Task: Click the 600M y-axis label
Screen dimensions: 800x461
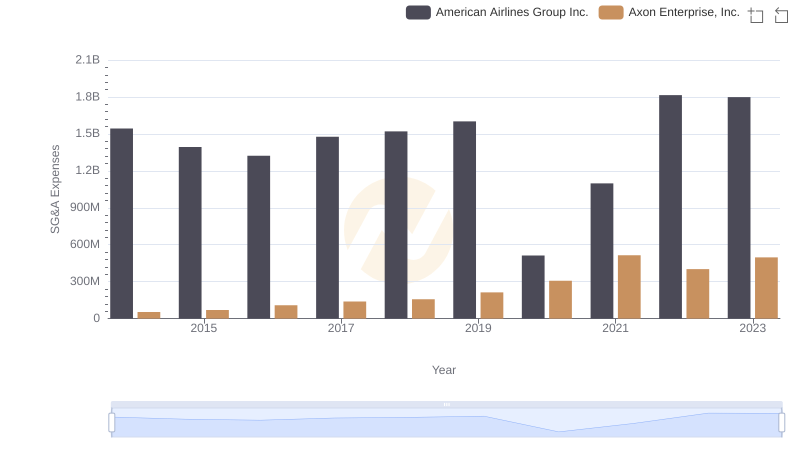Action: (x=85, y=244)
